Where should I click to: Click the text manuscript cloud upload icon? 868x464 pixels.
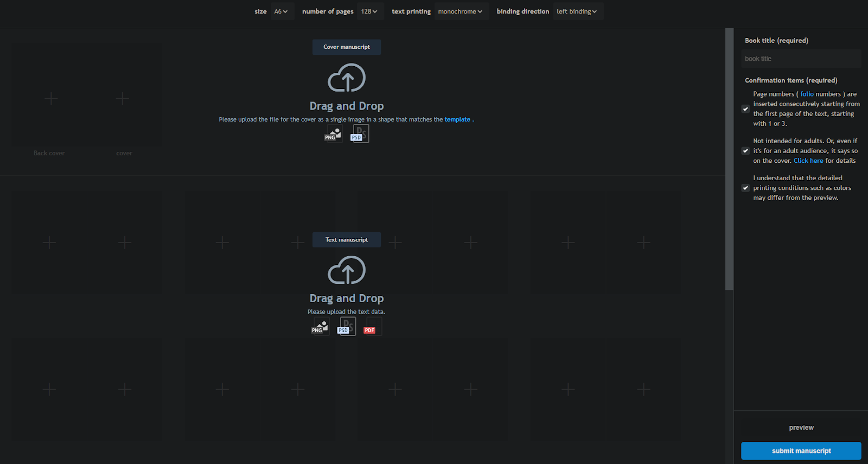click(347, 270)
